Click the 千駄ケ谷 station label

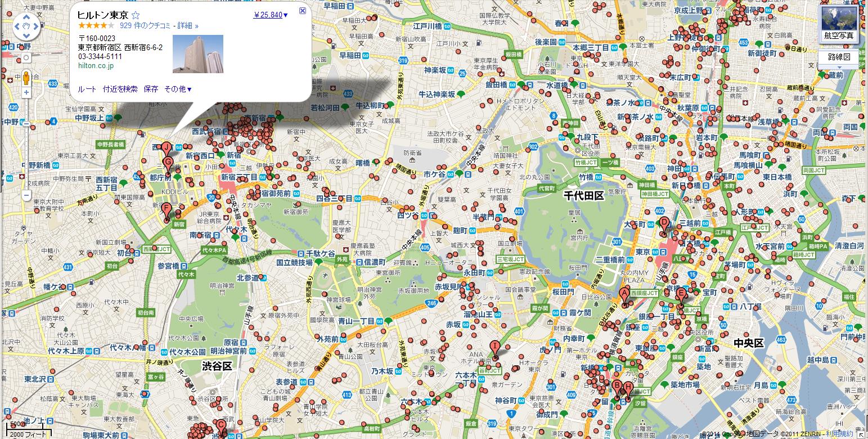point(320,253)
